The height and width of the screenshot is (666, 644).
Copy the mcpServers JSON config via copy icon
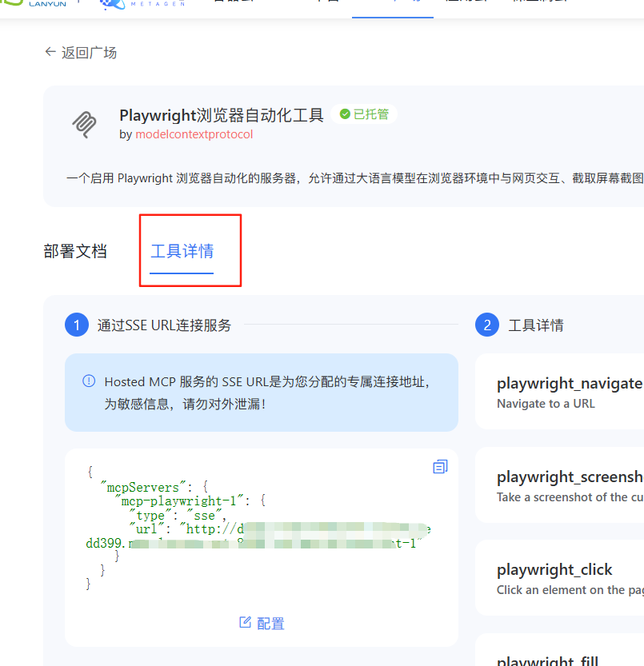tap(440, 466)
